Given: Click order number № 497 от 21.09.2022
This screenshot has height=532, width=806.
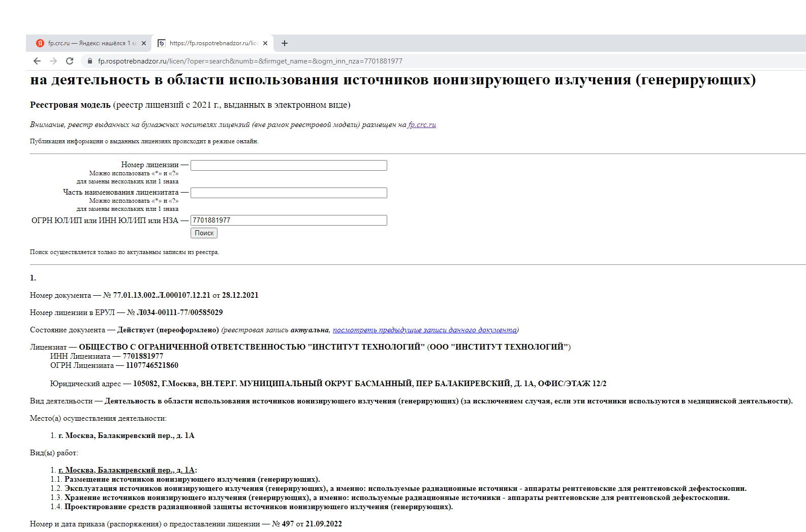Looking at the screenshot, I should [307, 524].
